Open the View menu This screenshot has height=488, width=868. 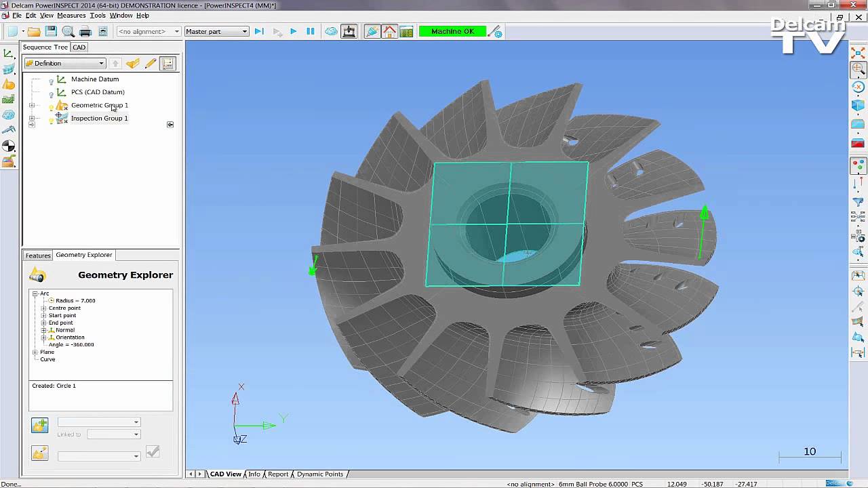[47, 15]
